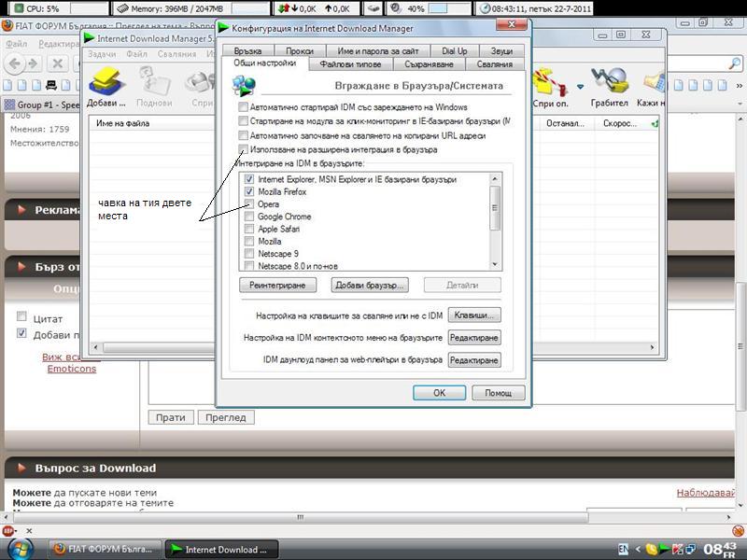Open dropdown arrow next to Спри оп. icon
This screenshot has width=747, height=560.
580,87
